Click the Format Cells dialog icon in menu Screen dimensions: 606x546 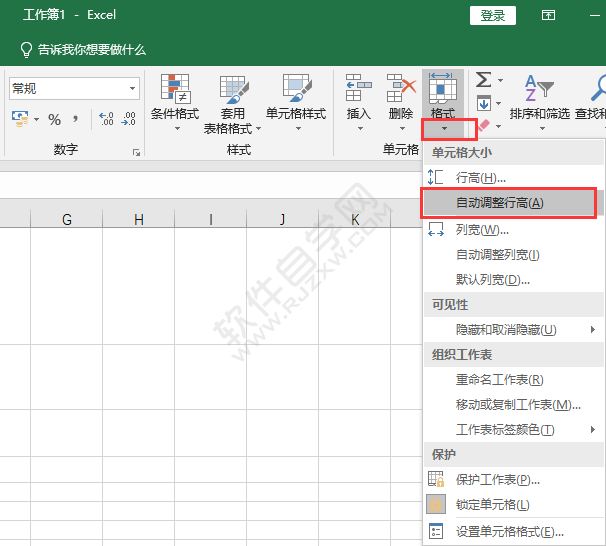click(436, 531)
